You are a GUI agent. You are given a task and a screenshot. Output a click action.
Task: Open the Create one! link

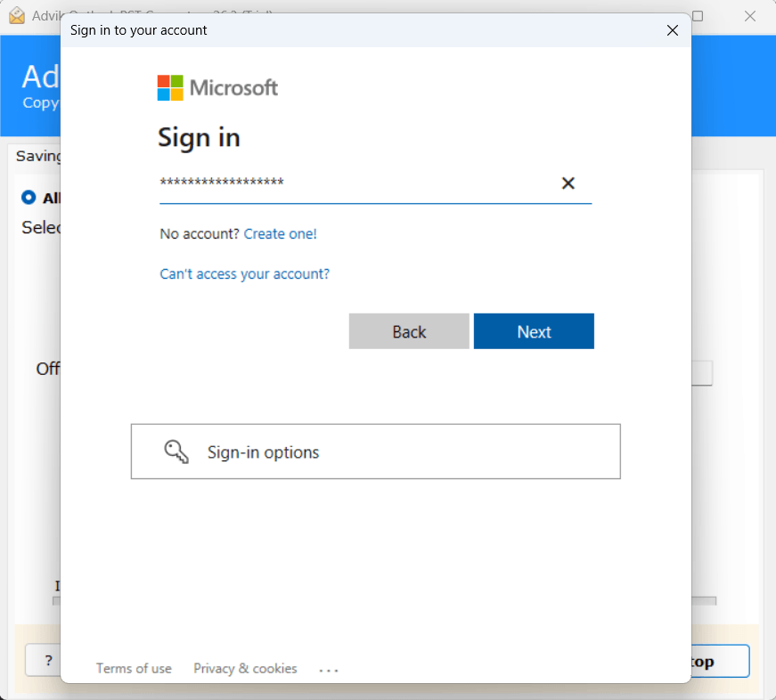tap(280, 233)
